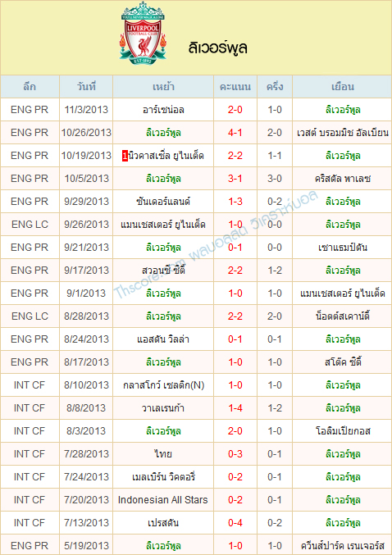Click the 4-1 score
The height and width of the screenshot is (555, 392).
coord(235,133)
